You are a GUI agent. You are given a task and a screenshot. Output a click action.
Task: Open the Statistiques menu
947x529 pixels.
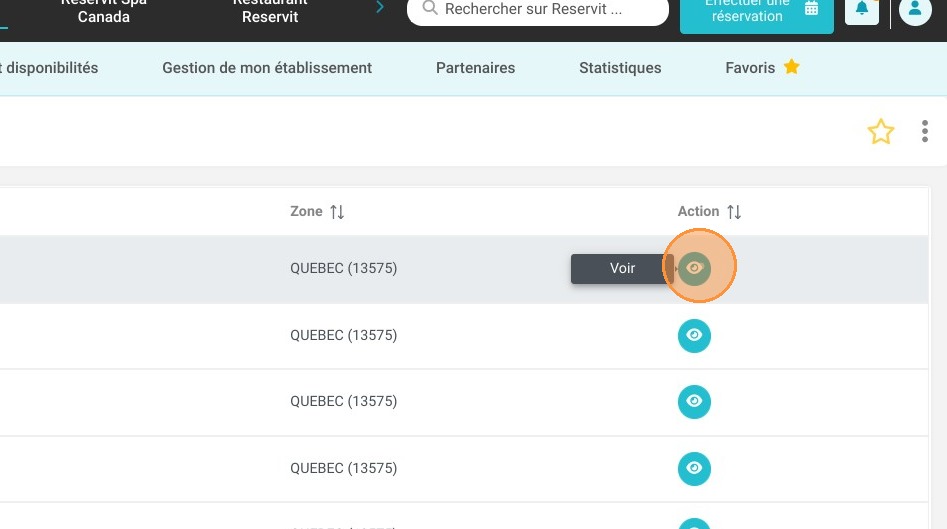click(x=620, y=68)
